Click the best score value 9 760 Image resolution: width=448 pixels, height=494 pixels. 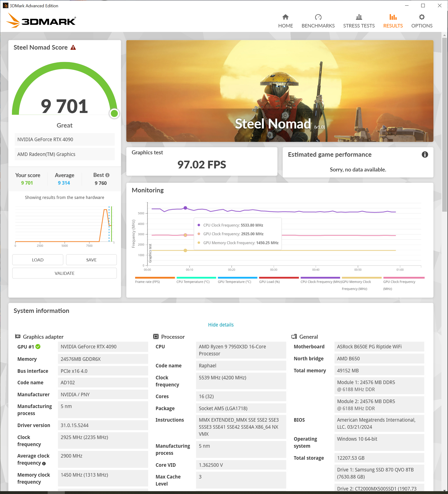click(x=101, y=183)
